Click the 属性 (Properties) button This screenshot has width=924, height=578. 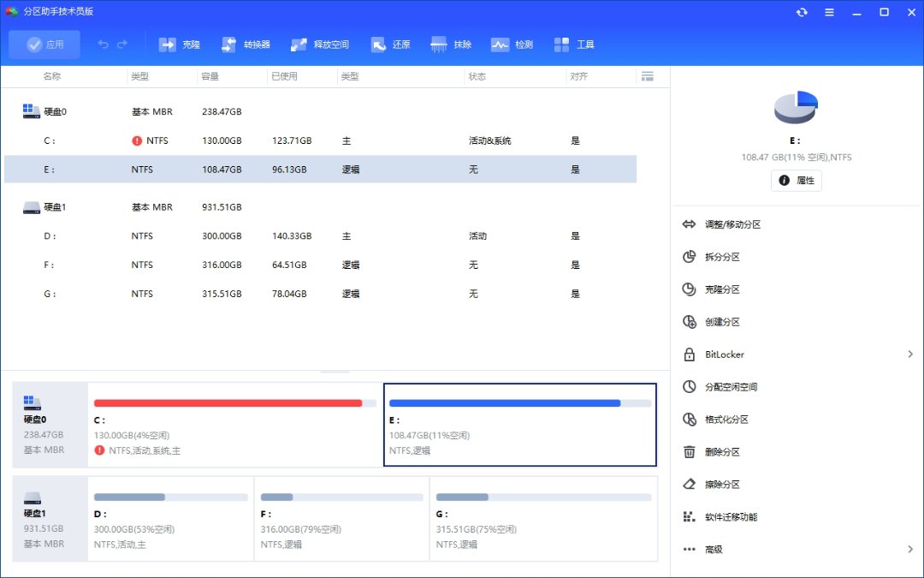pyautogui.click(x=797, y=181)
